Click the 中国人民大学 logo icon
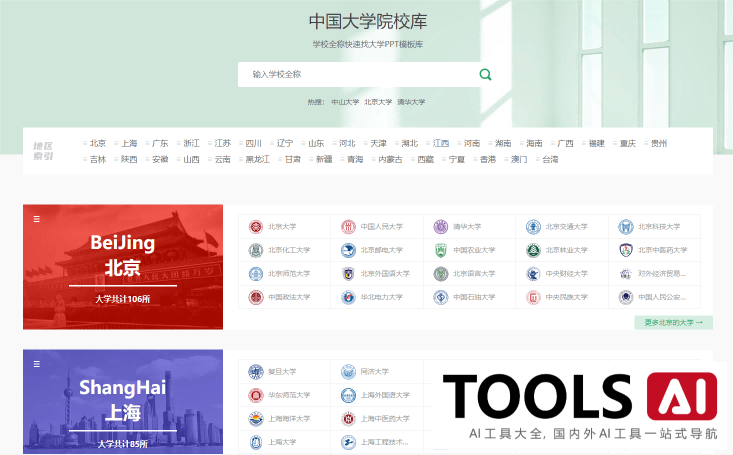Viewport: 733px width, 455px height. point(348,226)
